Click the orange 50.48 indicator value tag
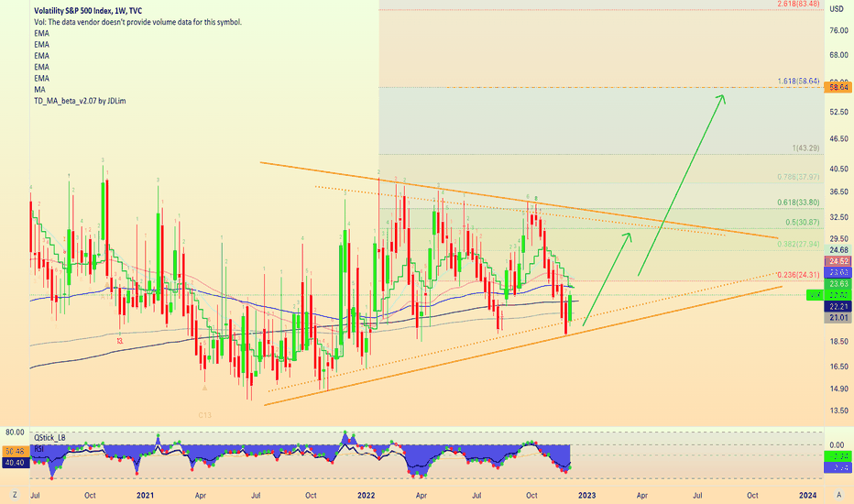This screenshot has width=854, height=504. click(15, 451)
